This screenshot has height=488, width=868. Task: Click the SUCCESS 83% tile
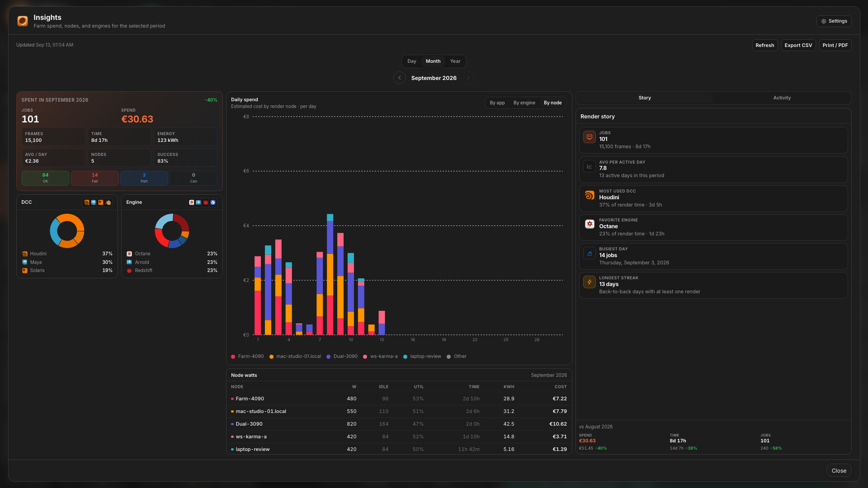(185, 158)
